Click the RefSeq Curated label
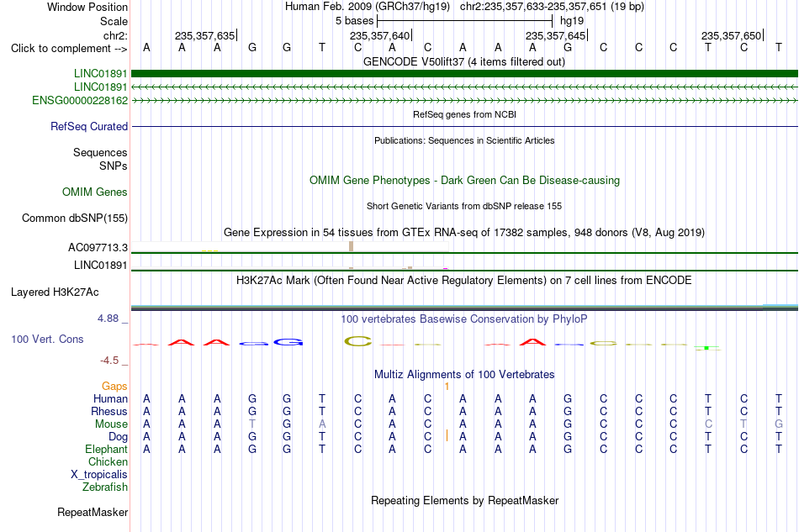 pos(88,126)
